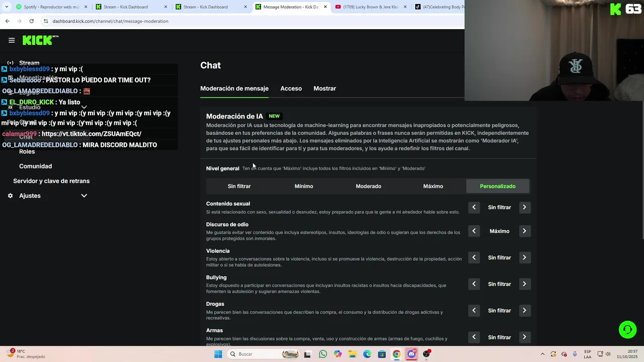Switch to Chrome on the taskbar

click(x=396, y=354)
